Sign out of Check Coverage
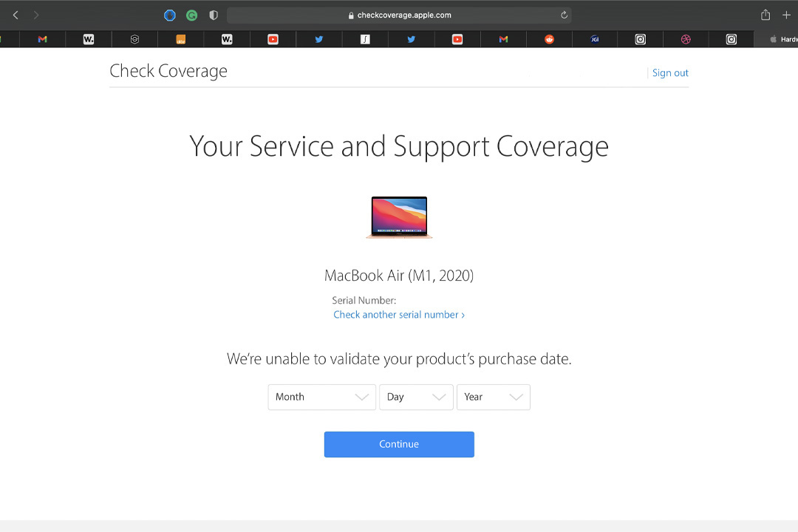The width and height of the screenshot is (798, 532). point(670,73)
